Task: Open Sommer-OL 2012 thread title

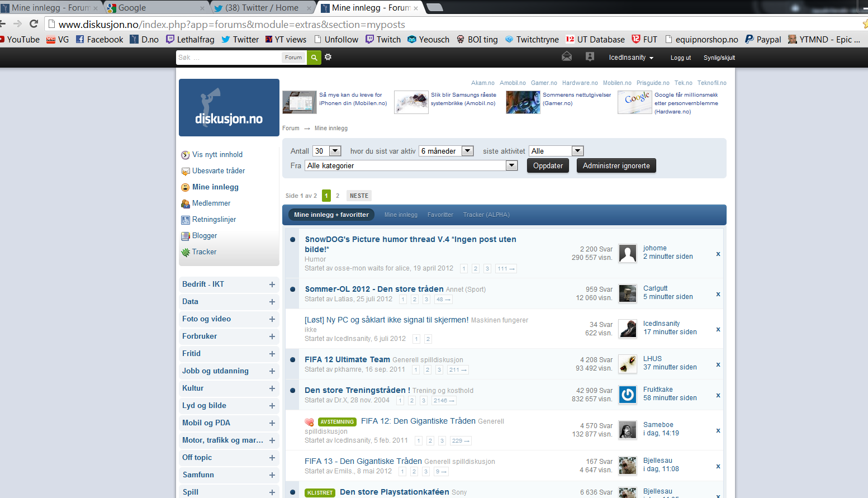Action: (x=374, y=289)
